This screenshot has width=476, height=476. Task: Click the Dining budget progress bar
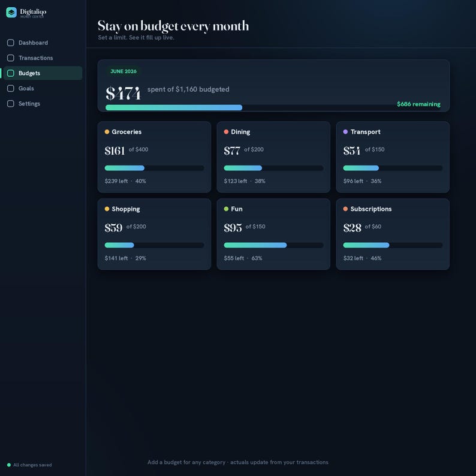click(x=273, y=168)
